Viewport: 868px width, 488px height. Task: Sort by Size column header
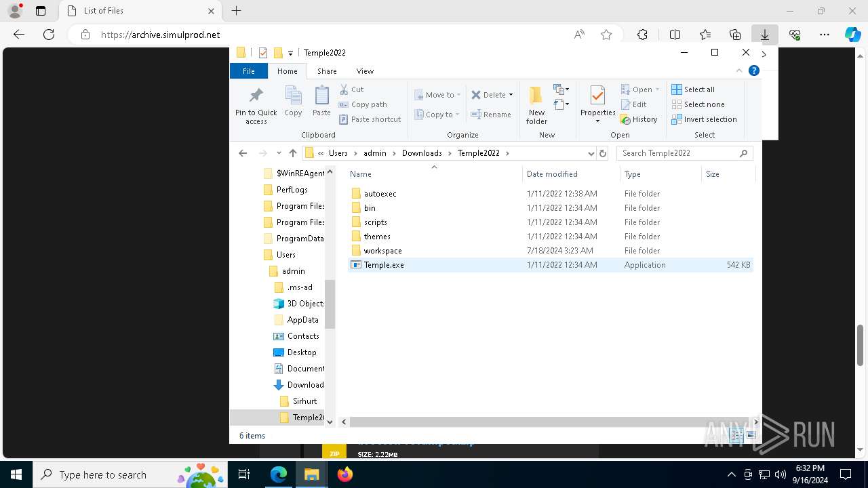pyautogui.click(x=728, y=174)
